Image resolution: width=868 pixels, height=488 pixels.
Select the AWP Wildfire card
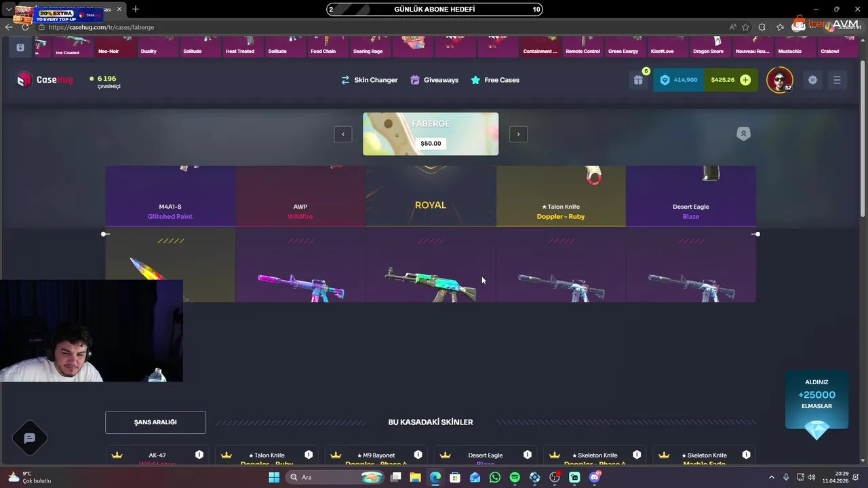[300, 196]
